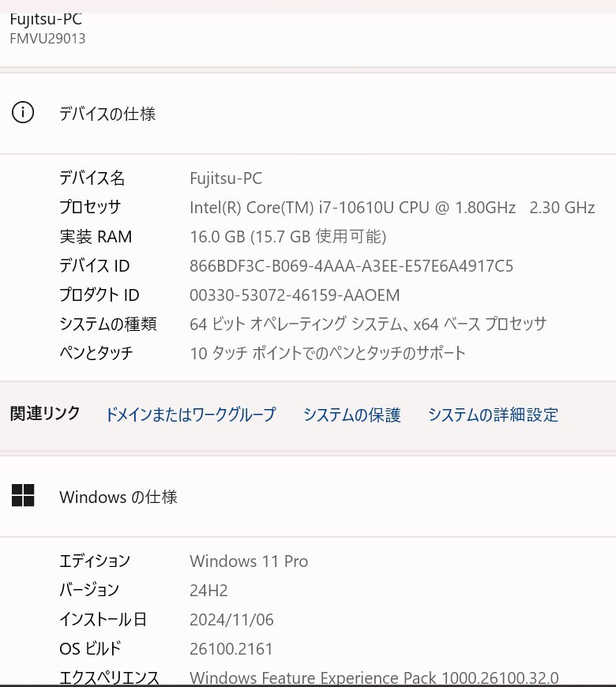Select the install date 2024/11/06
This screenshot has width=616, height=687.
point(231,620)
